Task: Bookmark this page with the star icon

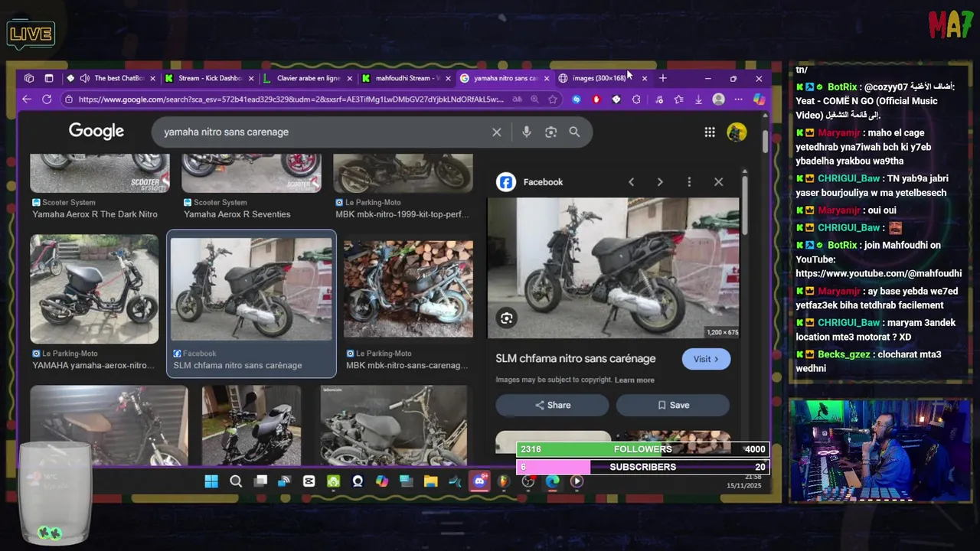Action: pos(553,99)
